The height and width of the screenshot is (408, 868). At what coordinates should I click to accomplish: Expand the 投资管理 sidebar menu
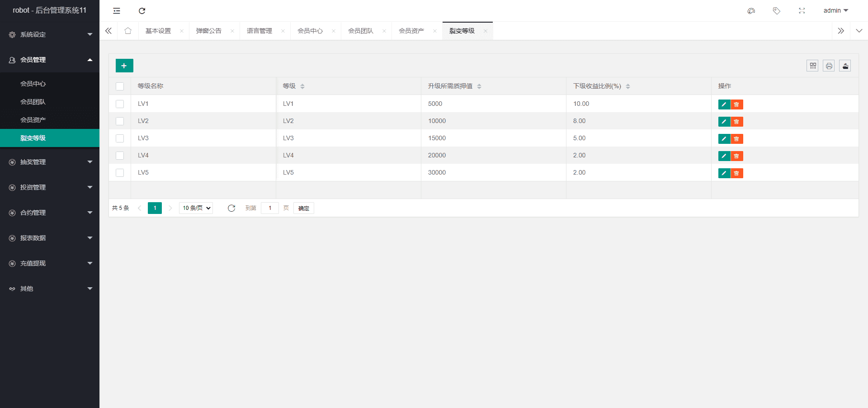click(x=50, y=187)
